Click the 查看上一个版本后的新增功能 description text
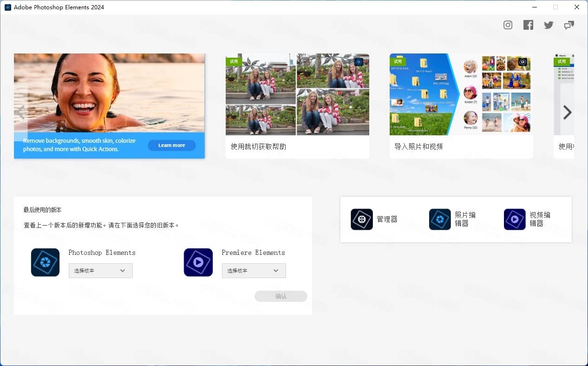The image size is (588, 366). point(101,225)
